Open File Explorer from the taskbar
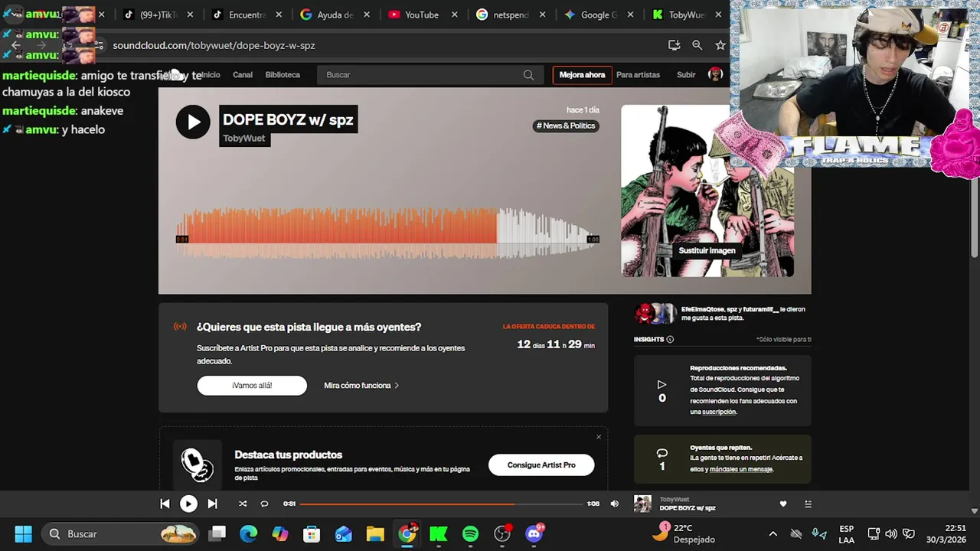Screen dimensions: 980x551 (x=374, y=533)
